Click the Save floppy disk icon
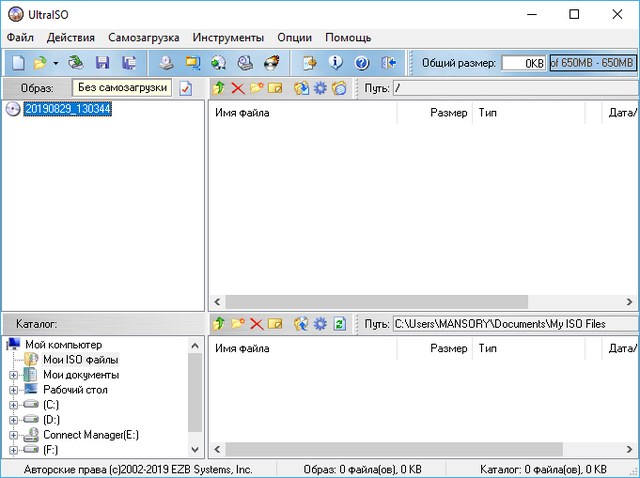 pos(102,63)
